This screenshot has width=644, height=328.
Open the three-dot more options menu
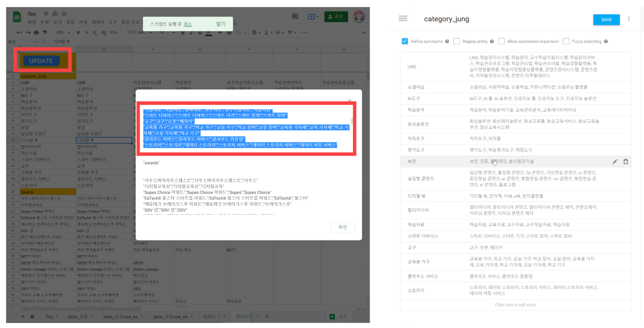point(629,19)
